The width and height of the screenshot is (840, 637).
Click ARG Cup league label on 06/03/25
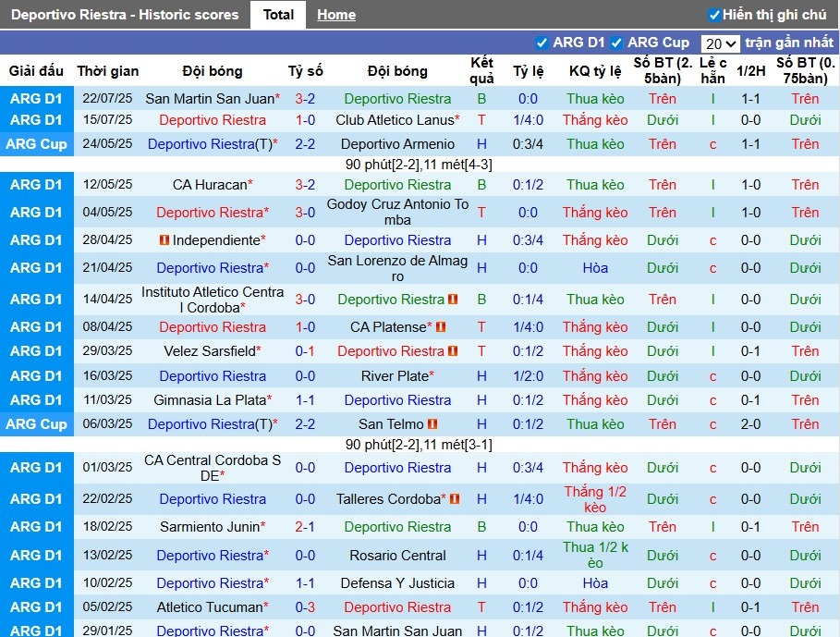pyautogui.click(x=36, y=424)
